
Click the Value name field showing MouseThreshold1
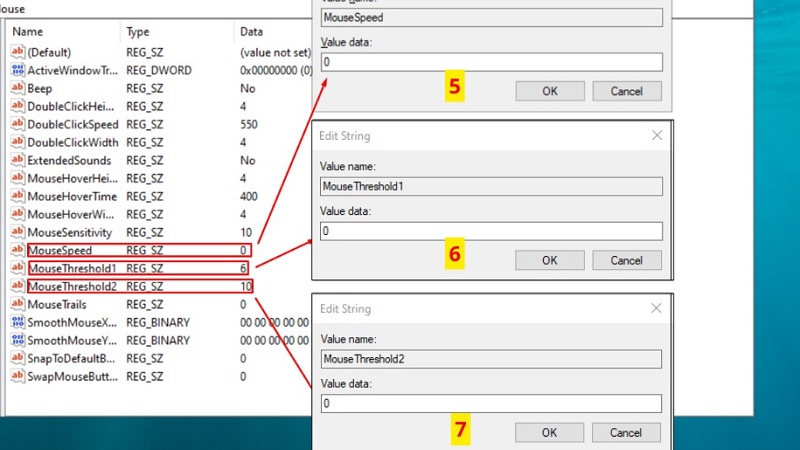pyautogui.click(x=491, y=186)
